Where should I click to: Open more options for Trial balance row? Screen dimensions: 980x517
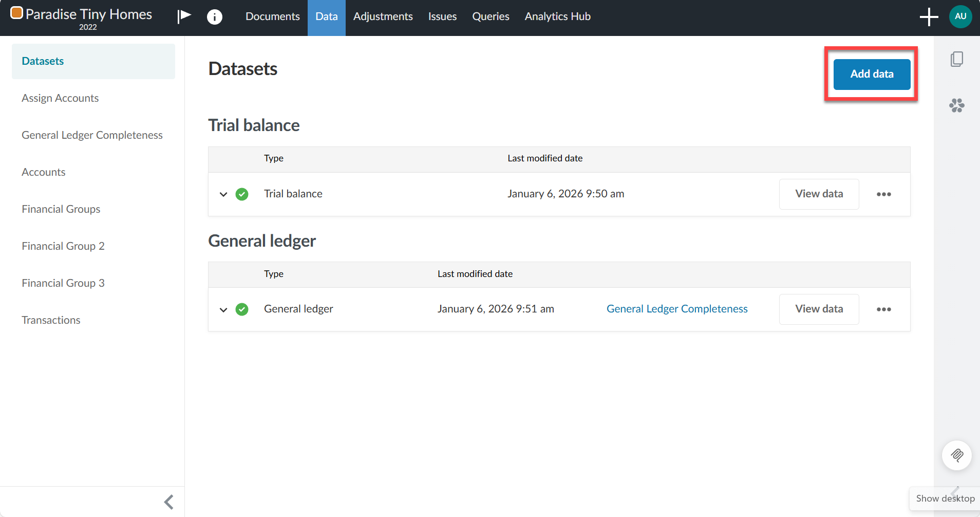click(883, 194)
